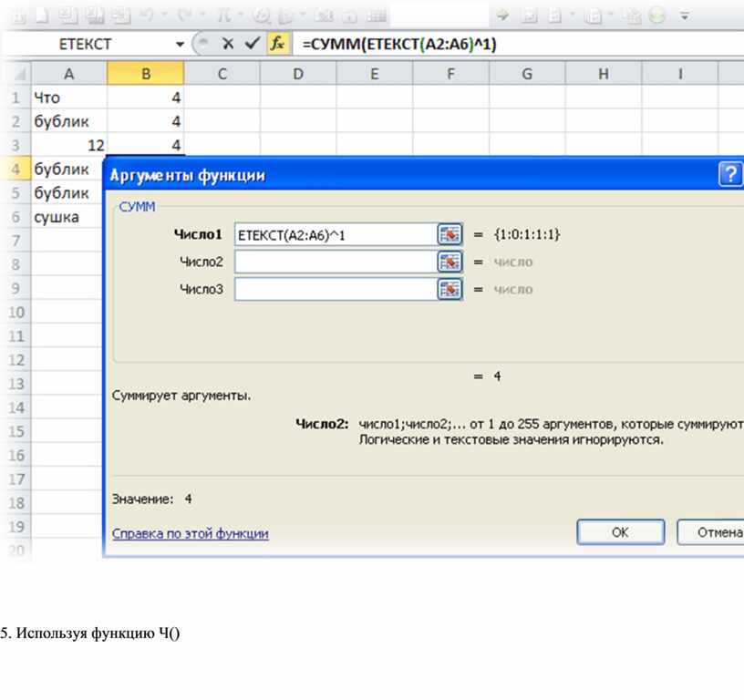Click the range selector icon beside Число2

click(449, 262)
